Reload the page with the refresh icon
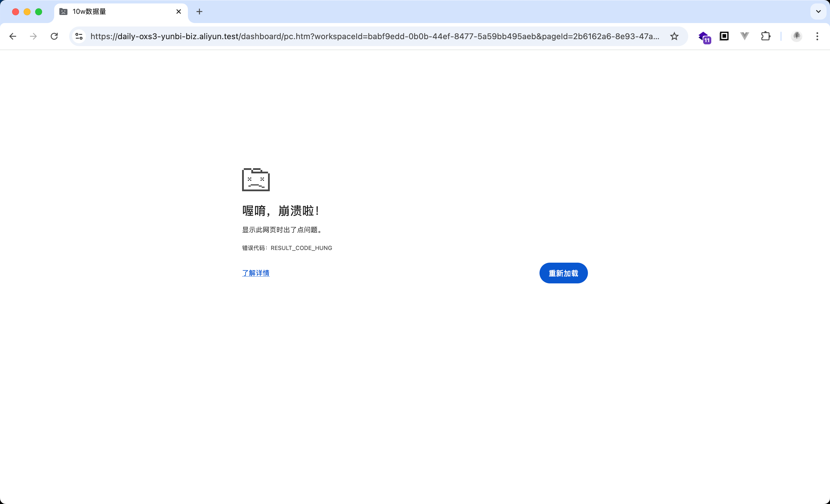This screenshot has height=504, width=830. pos(54,36)
